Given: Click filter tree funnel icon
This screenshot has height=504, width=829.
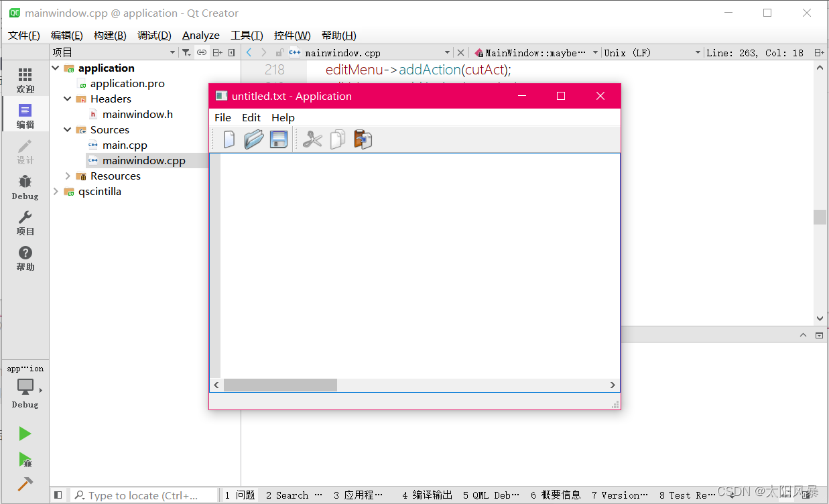Looking at the screenshot, I should coord(186,52).
